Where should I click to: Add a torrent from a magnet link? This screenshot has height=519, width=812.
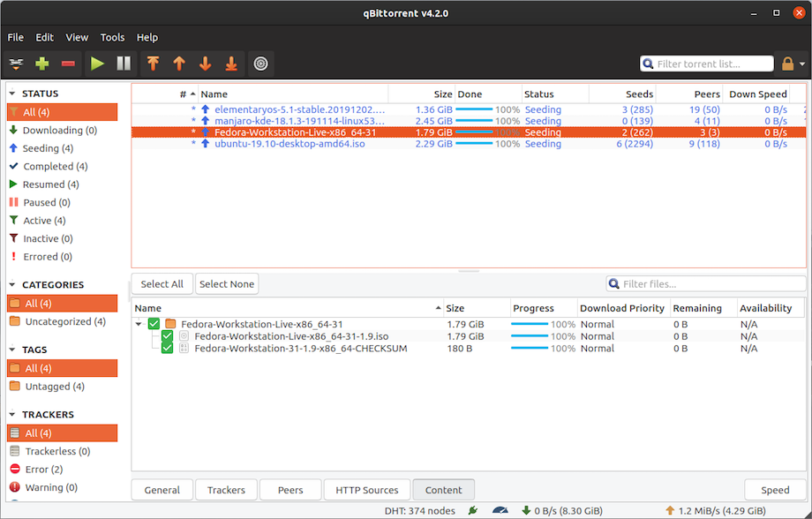pos(16,64)
